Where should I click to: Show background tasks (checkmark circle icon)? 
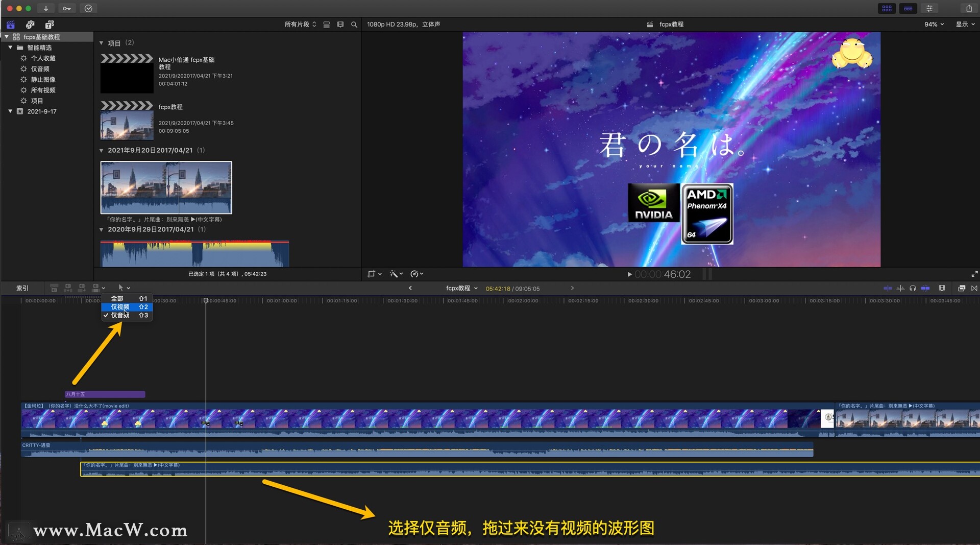pos(88,8)
